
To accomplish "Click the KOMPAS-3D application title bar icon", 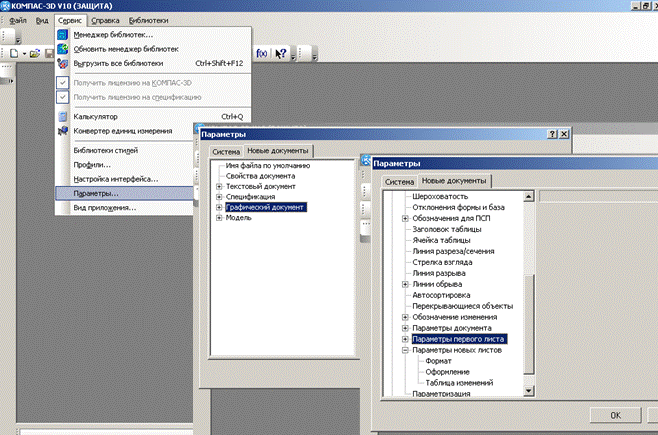I will [5, 6].
